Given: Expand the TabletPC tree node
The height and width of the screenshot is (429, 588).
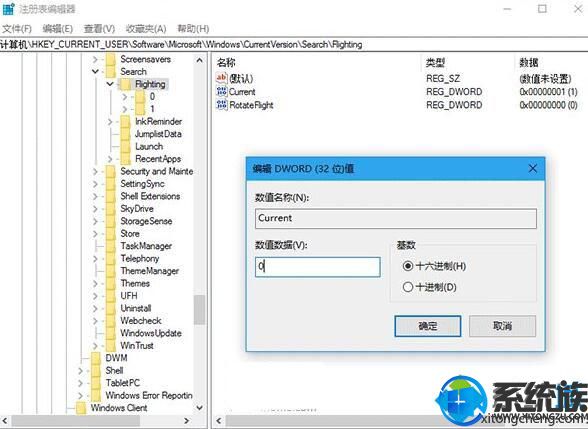Looking at the screenshot, I should 80,383.
